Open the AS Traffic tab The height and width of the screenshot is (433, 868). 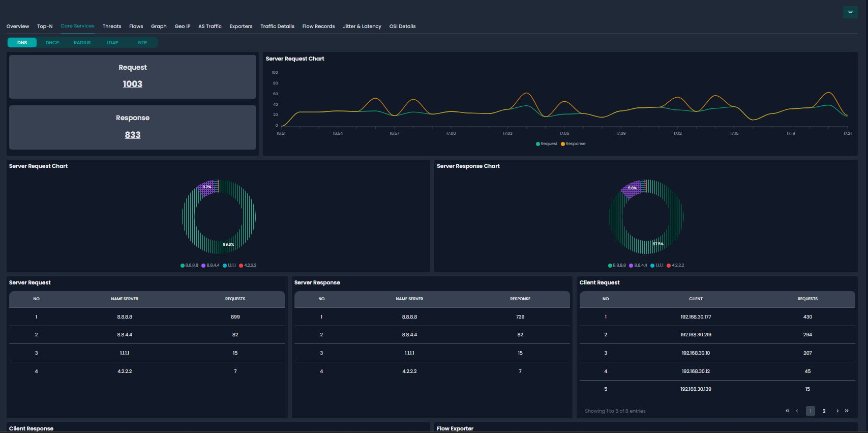210,26
